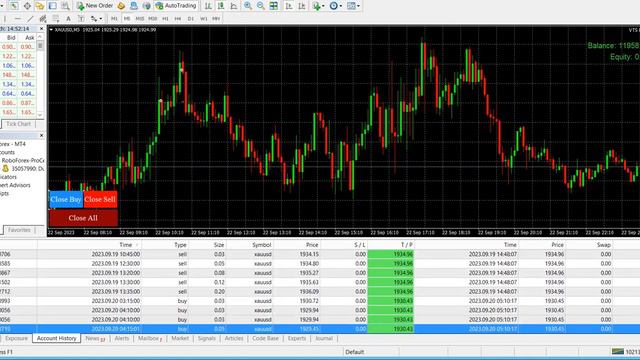640x360 pixels.
Task: Click the New Order toolbar button
Action: [94, 6]
